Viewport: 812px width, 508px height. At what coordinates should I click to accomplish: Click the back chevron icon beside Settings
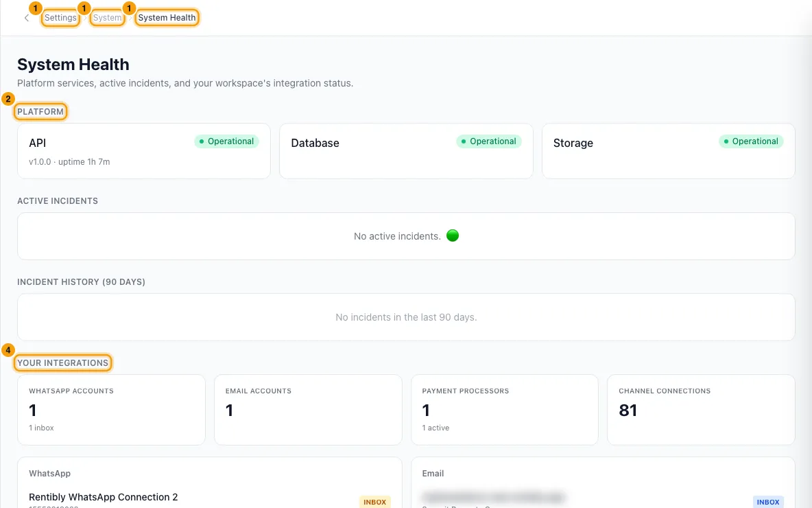pyautogui.click(x=27, y=18)
